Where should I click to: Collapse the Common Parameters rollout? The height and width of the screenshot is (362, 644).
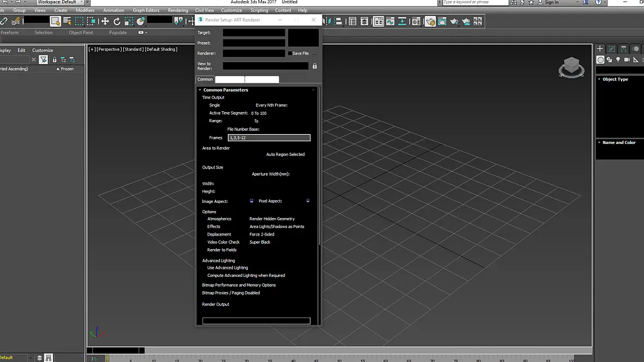(200, 90)
